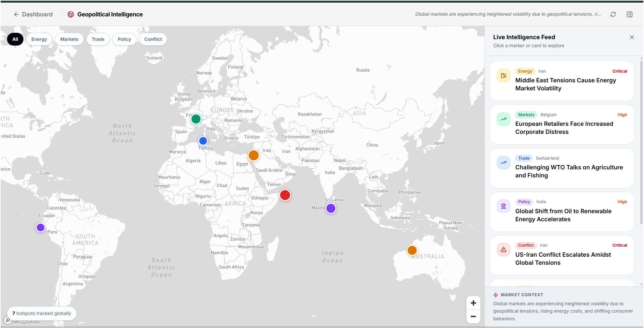Open European Retailers Face Increased Corporate Distress card
Image resolution: width=644 pixels, height=328 pixels.
coord(562,125)
